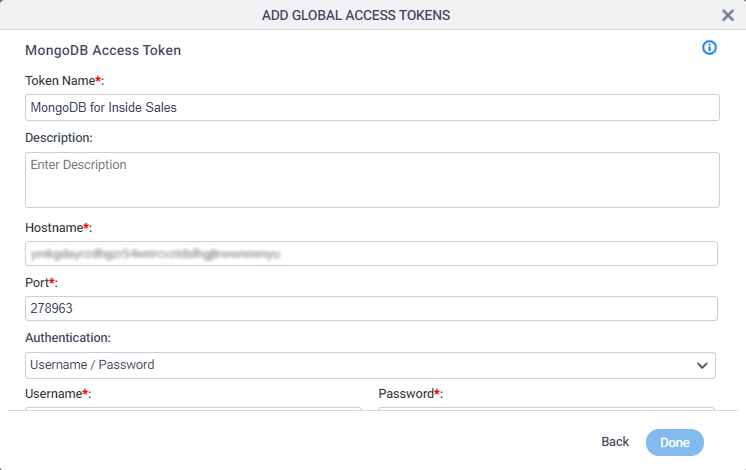This screenshot has height=470, width=746.
Task: Click the Port label
Action: pos(41,283)
